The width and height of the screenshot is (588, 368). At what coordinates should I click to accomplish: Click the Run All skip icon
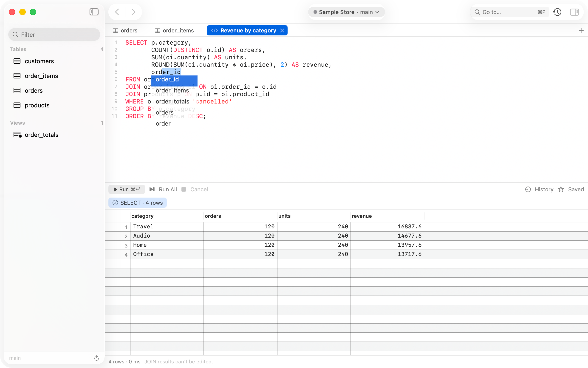point(152,189)
